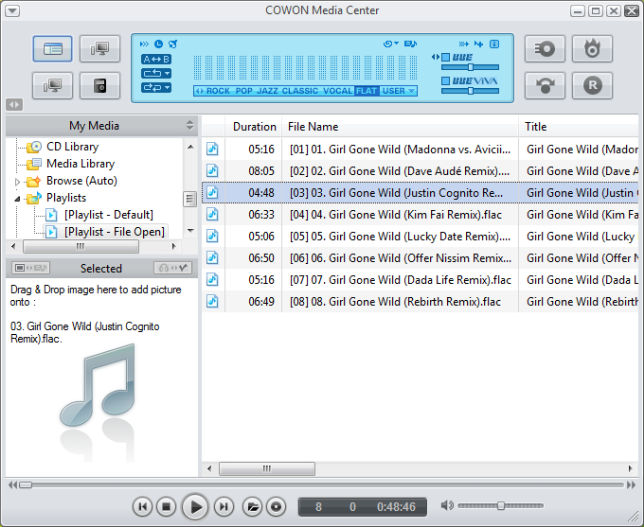Click the R record button
This screenshot has height=527, width=644.
point(592,85)
